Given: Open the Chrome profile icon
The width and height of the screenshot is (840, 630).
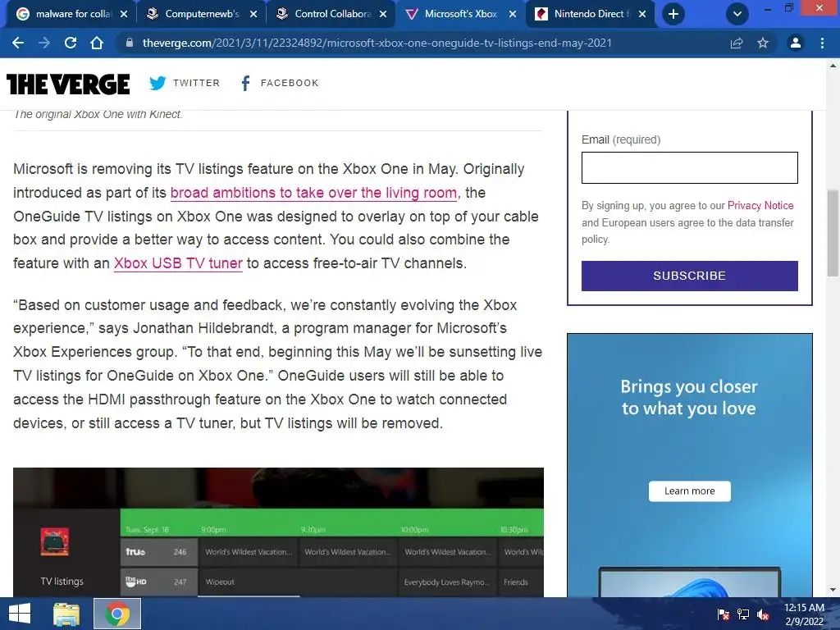Looking at the screenshot, I should pyautogui.click(x=796, y=43).
